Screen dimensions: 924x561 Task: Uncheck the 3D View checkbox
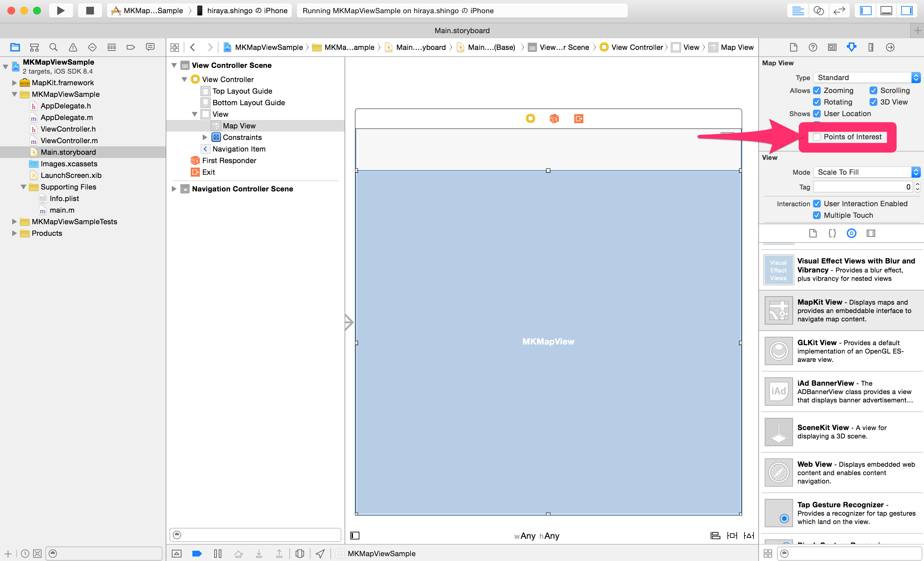pos(873,102)
